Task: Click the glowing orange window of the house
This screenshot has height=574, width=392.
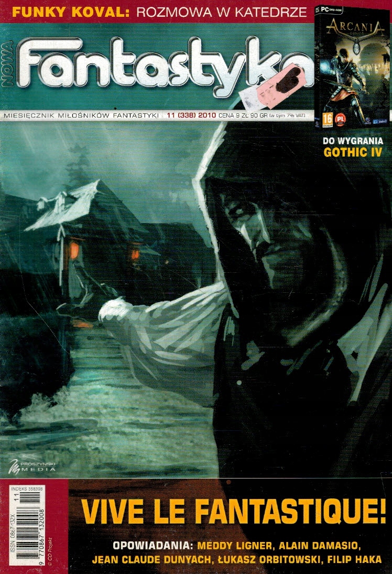Action: (74, 251)
